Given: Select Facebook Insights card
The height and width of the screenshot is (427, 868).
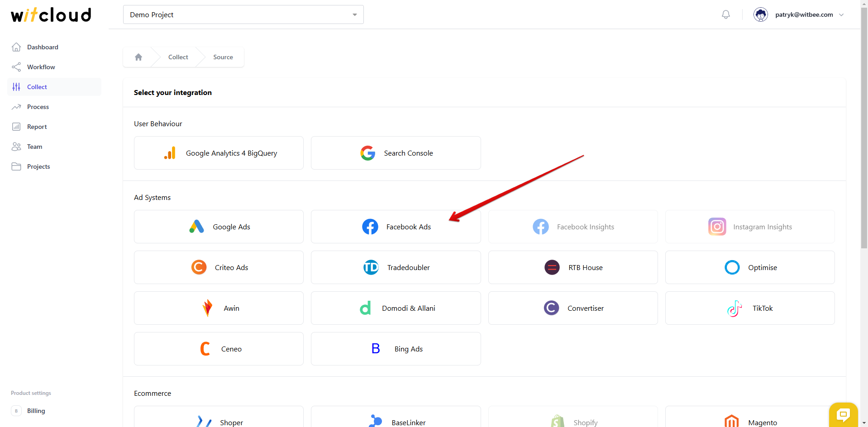Looking at the screenshot, I should (x=573, y=227).
